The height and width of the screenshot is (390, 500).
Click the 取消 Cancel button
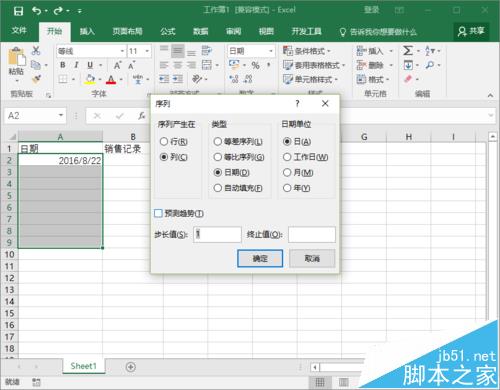(312, 258)
